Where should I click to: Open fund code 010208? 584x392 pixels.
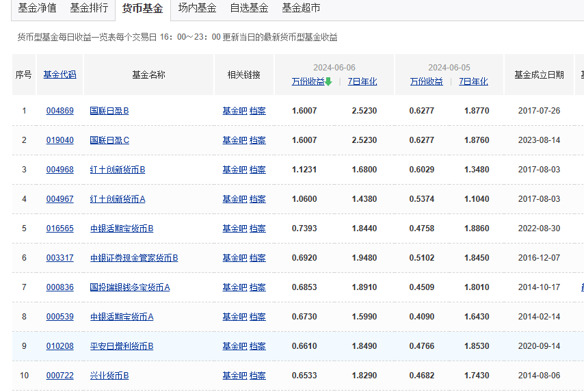(x=60, y=346)
